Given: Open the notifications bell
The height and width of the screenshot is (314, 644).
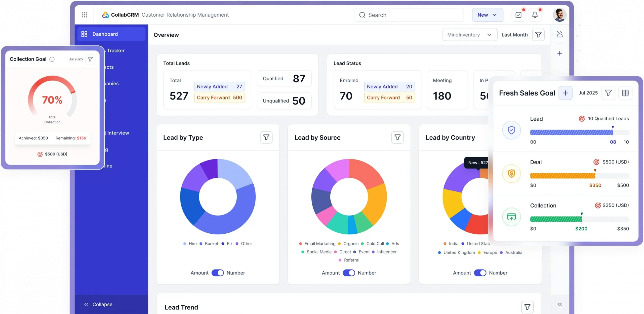Looking at the screenshot, I should pyautogui.click(x=535, y=15).
